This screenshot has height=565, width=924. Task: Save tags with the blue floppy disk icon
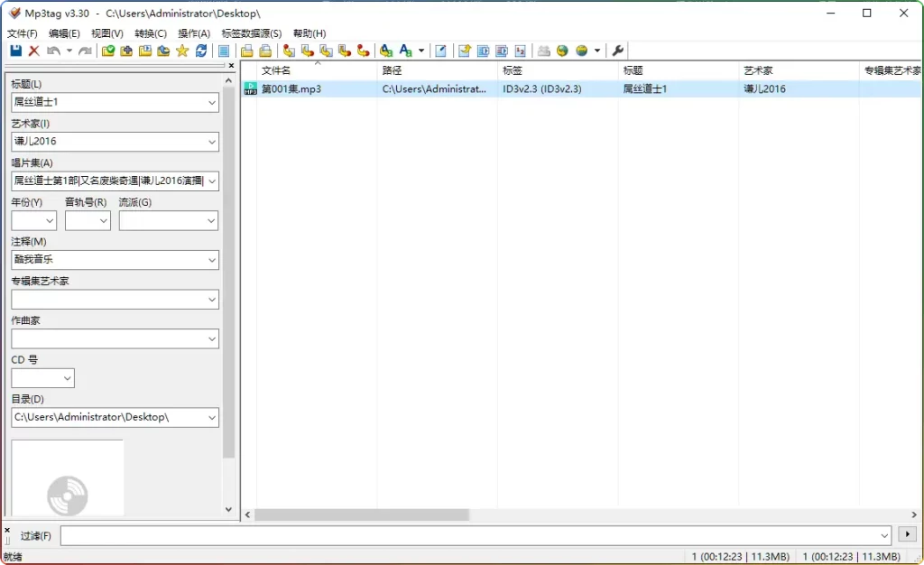pyautogui.click(x=16, y=51)
